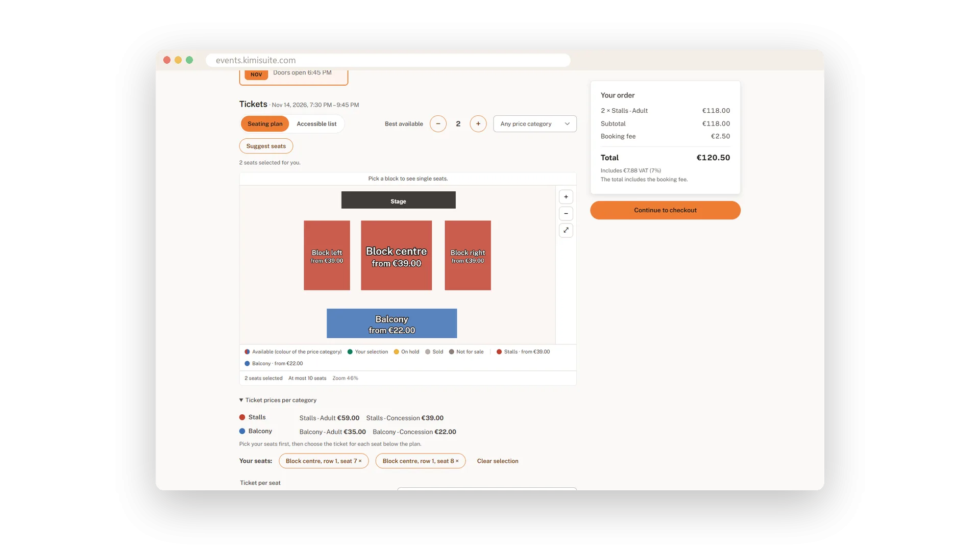Open the Any price category dropdown
Image resolution: width=980 pixels, height=551 pixels.
coord(535,124)
